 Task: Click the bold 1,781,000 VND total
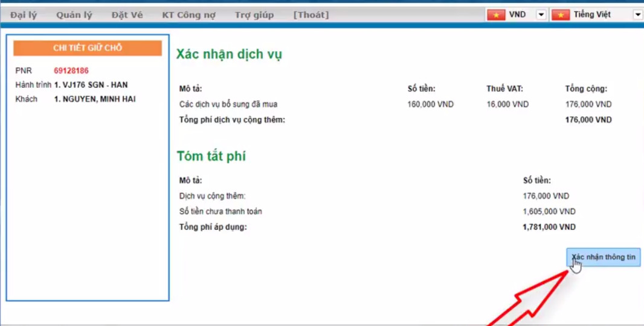coord(549,227)
